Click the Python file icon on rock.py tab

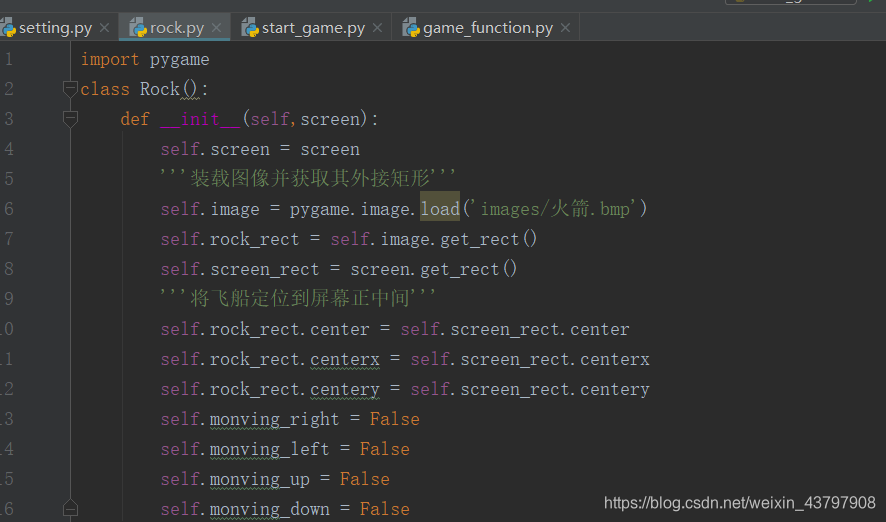(138, 27)
